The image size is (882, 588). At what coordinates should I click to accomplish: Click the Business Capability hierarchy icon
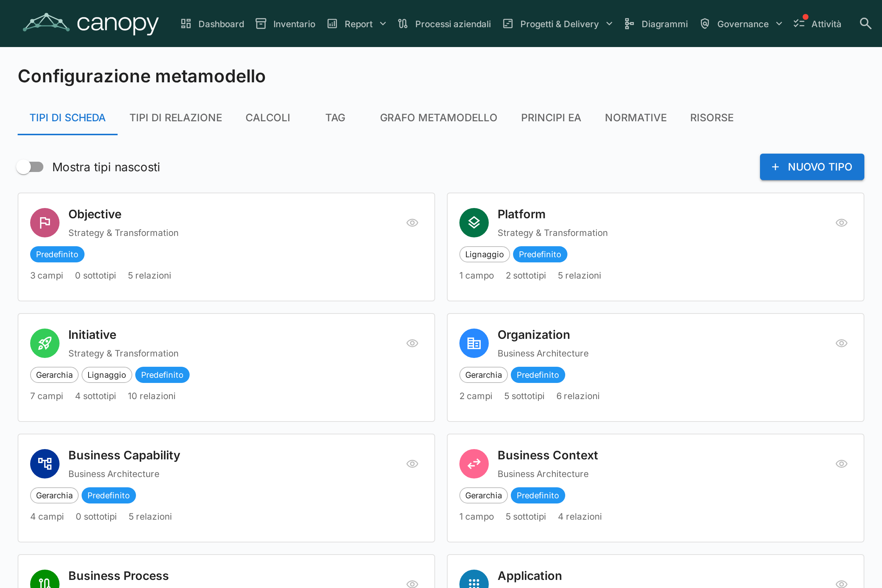[45, 464]
